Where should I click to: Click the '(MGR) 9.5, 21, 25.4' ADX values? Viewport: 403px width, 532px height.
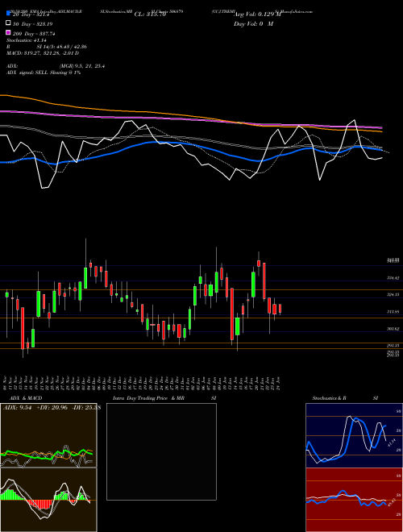81,66
